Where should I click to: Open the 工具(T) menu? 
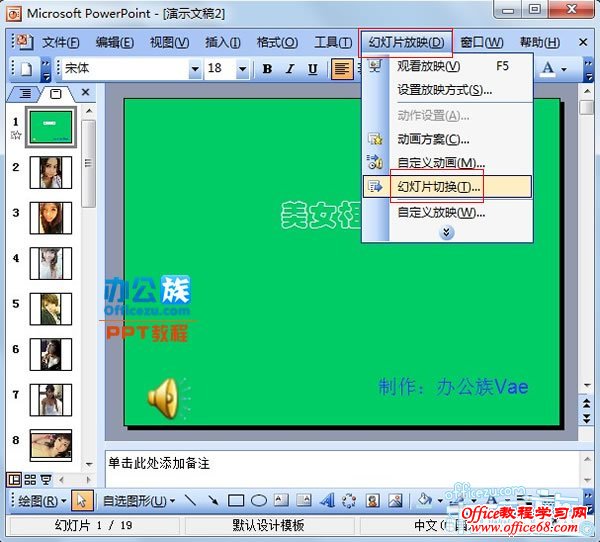[333, 42]
